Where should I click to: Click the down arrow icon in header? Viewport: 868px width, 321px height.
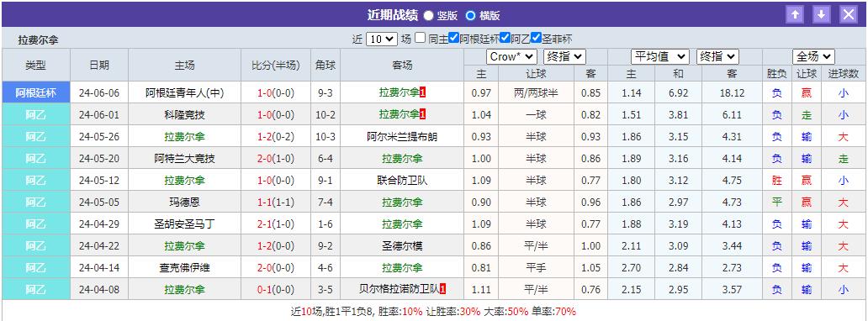[x=822, y=15]
